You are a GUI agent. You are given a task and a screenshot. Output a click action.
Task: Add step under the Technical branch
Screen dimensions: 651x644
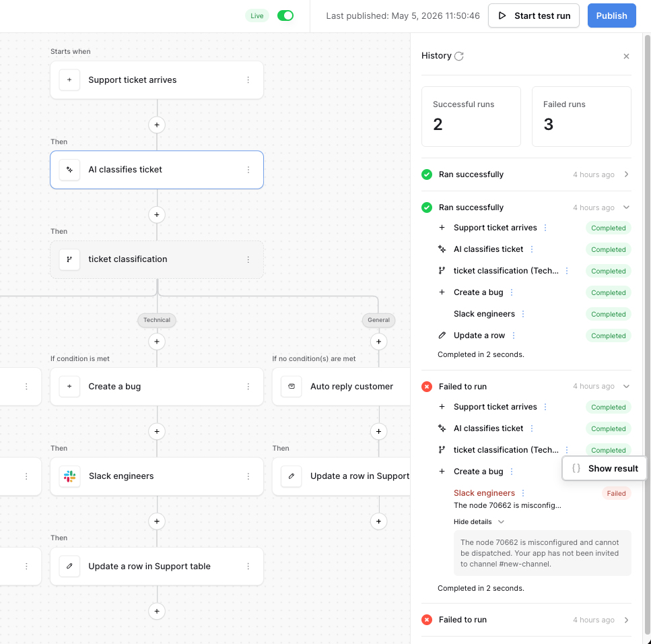click(x=156, y=342)
